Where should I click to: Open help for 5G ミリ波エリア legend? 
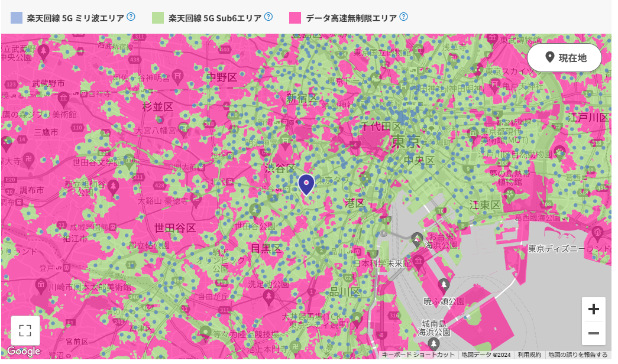click(131, 17)
